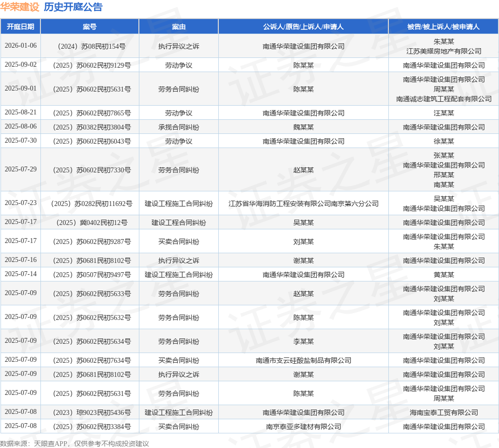
Task: Select the date 2026-01-06
Action: click(20, 45)
